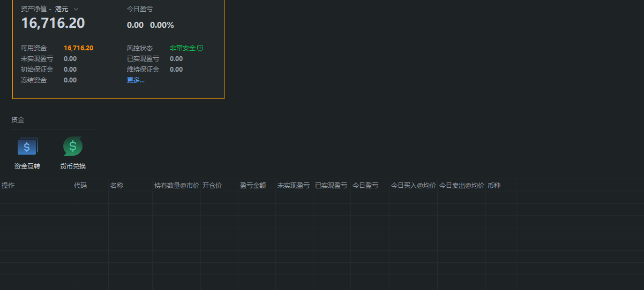Click the 今日买入@均价 column header
The image size is (644, 290).
pyautogui.click(x=414, y=186)
